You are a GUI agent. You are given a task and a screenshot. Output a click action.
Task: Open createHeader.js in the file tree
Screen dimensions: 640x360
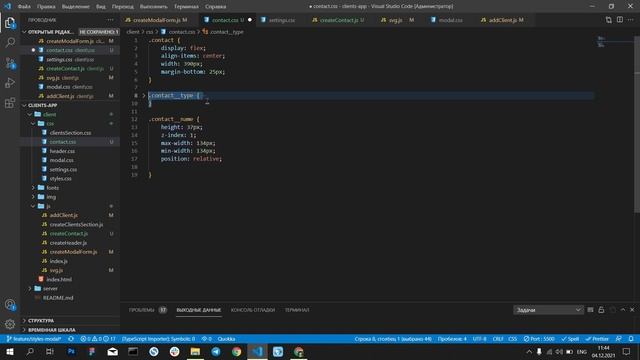pos(68,243)
